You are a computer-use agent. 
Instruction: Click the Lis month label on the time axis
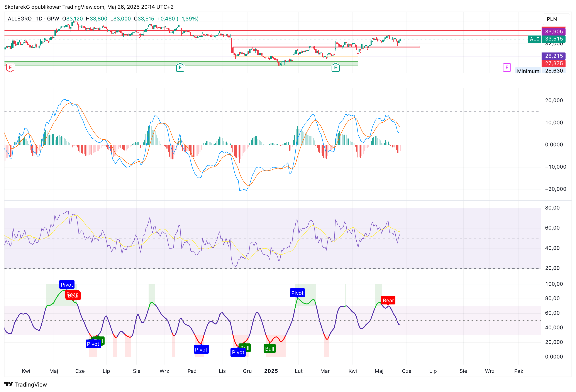click(x=222, y=371)
